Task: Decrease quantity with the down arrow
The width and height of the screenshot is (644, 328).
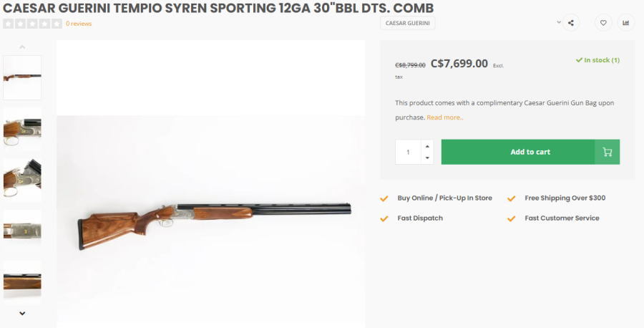Action: pos(427,158)
